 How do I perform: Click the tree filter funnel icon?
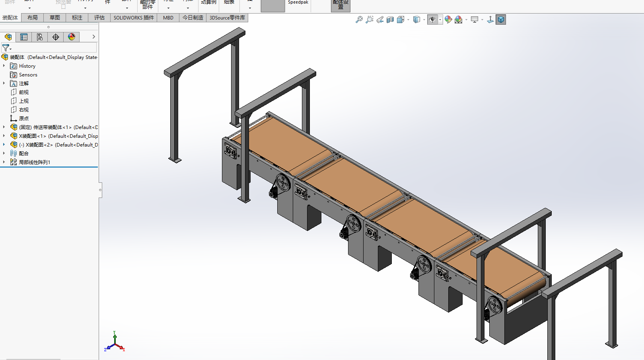point(6,48)
